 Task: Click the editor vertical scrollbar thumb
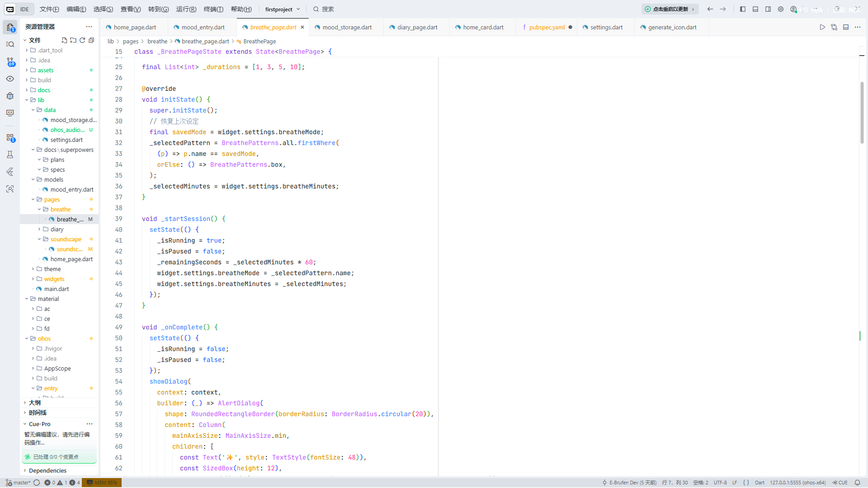pos(862,113)
